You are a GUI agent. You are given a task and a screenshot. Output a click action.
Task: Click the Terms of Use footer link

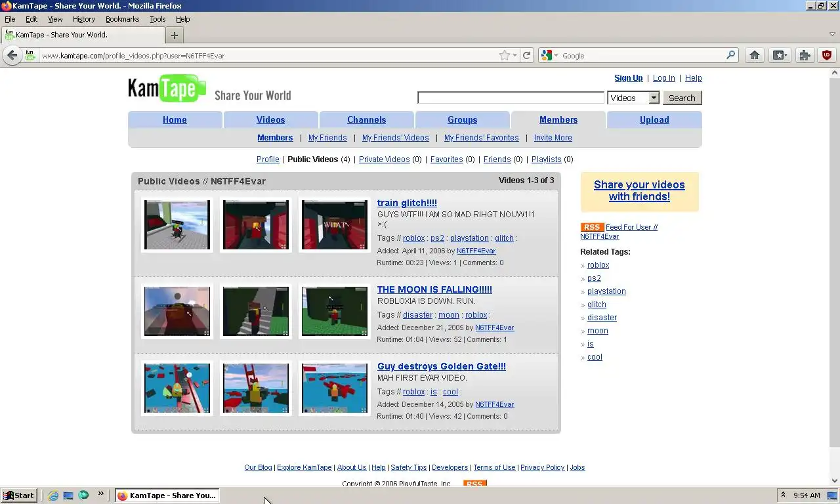494,467
